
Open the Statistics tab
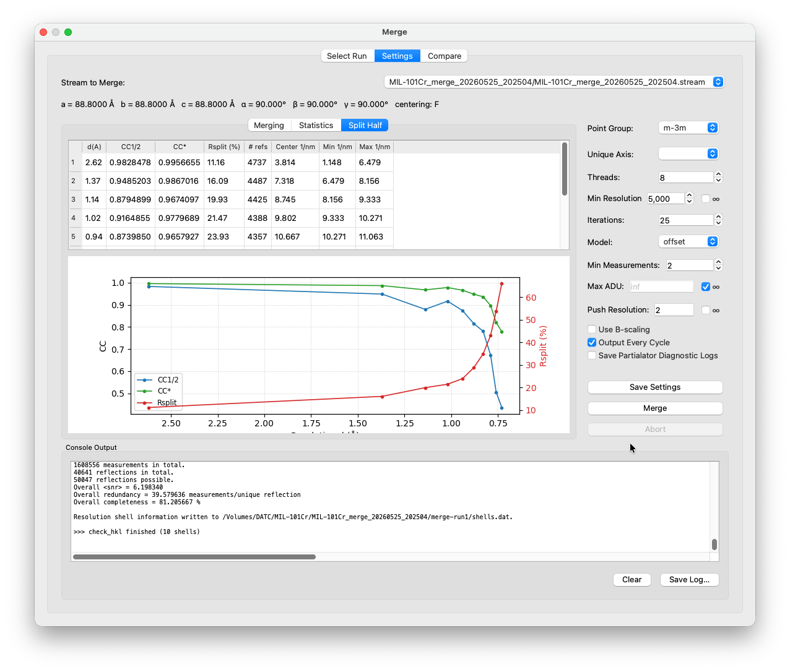tap(316, 125)
